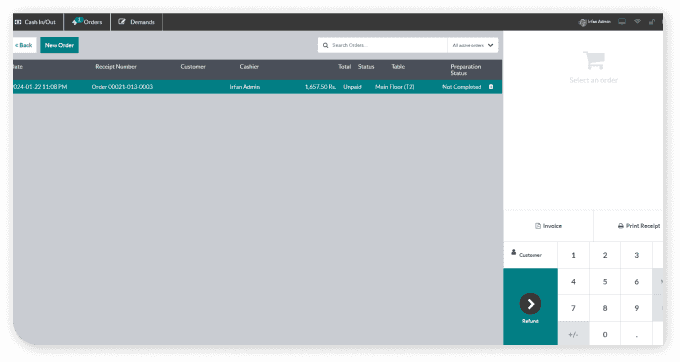Click the +/- sign toggle key
680x362 pixels.
click(x=573, y=334)
